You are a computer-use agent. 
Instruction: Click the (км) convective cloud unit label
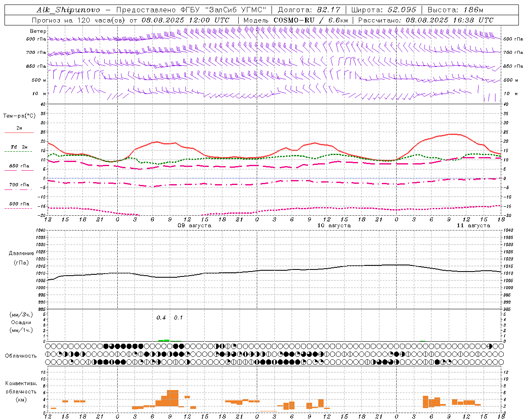click(21, 399)
